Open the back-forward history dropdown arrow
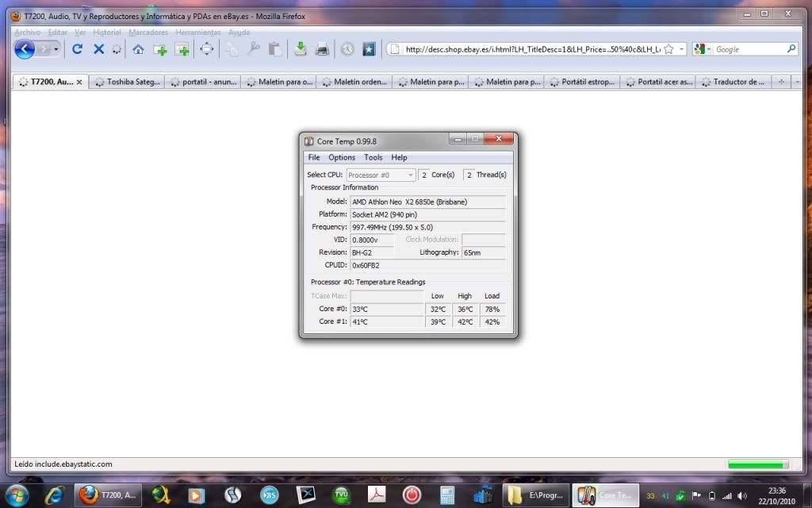This screenshot has width=812, height=508. pyautogui.click(x=56, y=49)
